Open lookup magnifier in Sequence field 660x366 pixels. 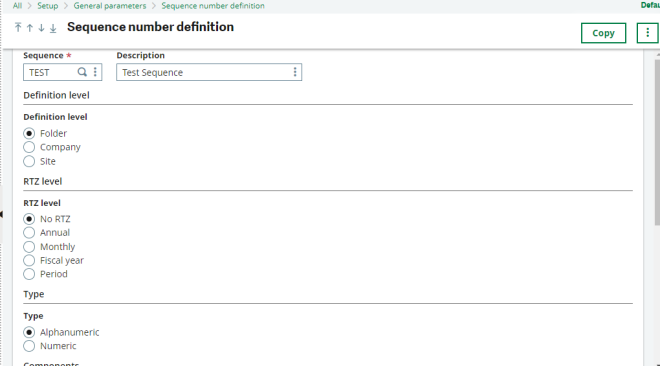[x=82, y=72]
